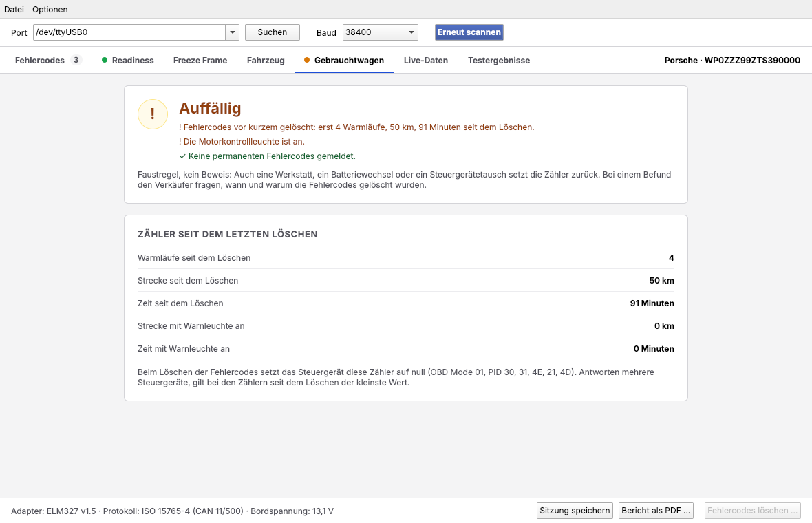Click the value 0 Minuten
The image size is (812, 523).
pos(654,349)
